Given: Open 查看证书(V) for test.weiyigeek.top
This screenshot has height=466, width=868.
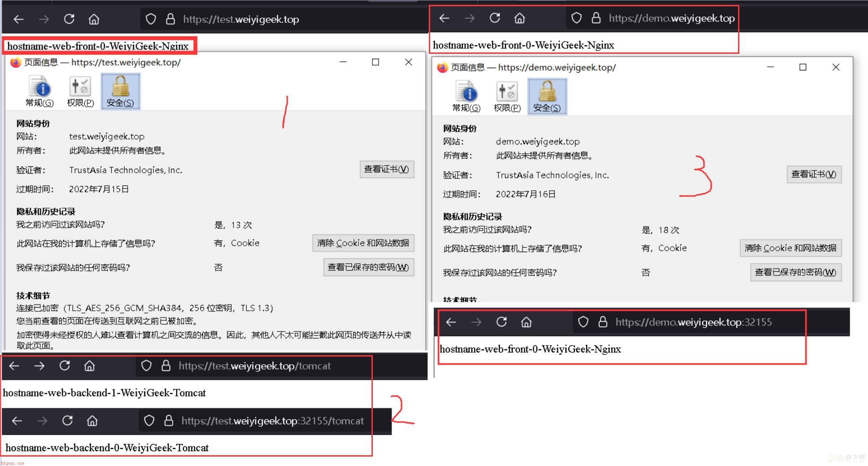Looking at the screenshot, I should (x=387, y=169).
